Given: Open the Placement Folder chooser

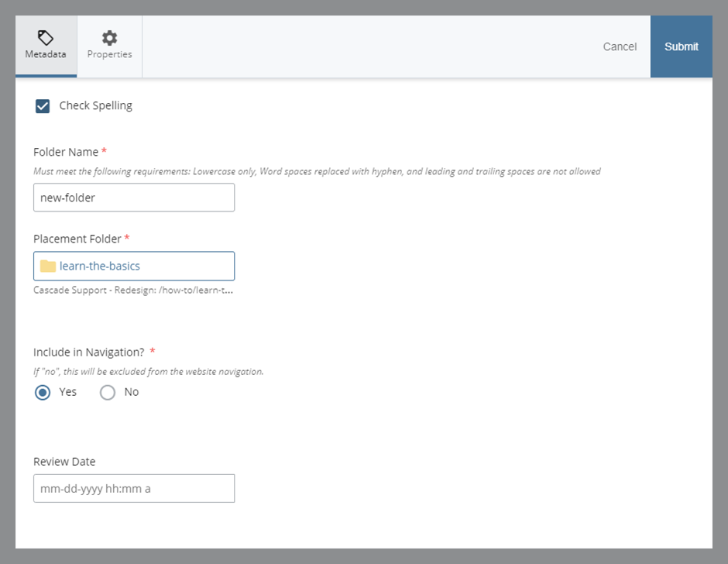Looking at the screenshot, I should click(133, 266).
